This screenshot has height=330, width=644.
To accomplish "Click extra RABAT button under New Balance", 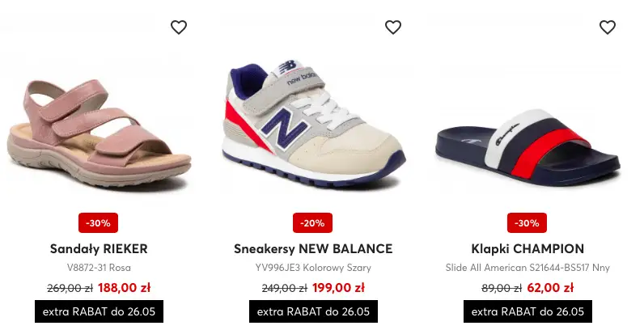I will (313, 311).
